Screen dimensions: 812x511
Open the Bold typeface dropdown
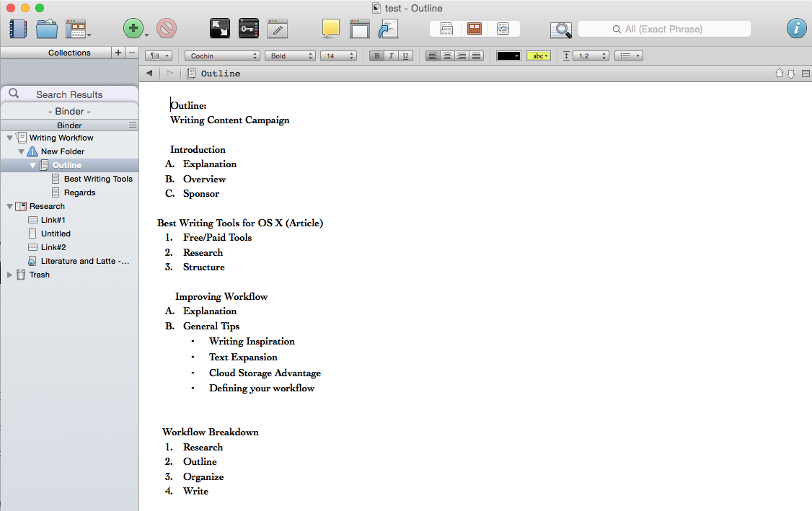pyautogui.click(x=290, y=56)
